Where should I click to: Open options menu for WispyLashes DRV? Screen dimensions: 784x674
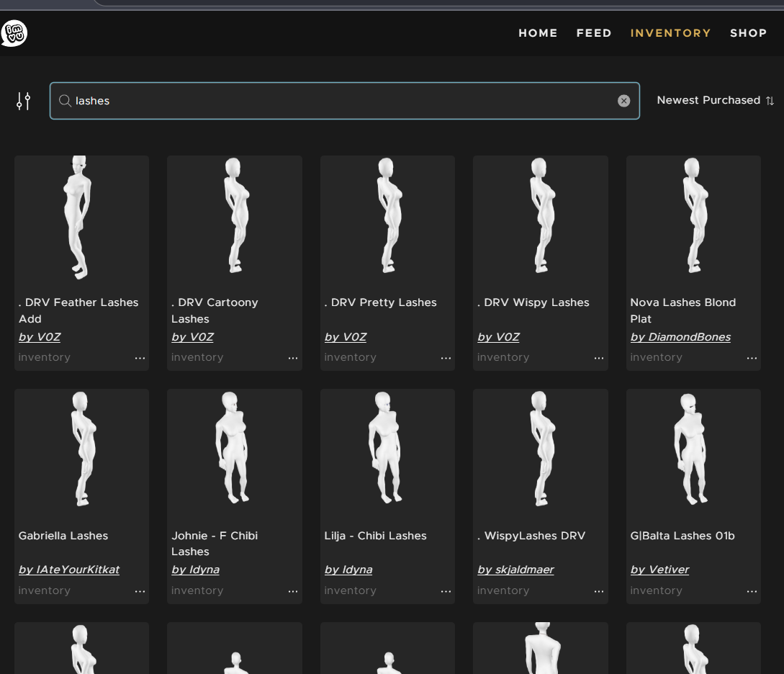(599, 591)
